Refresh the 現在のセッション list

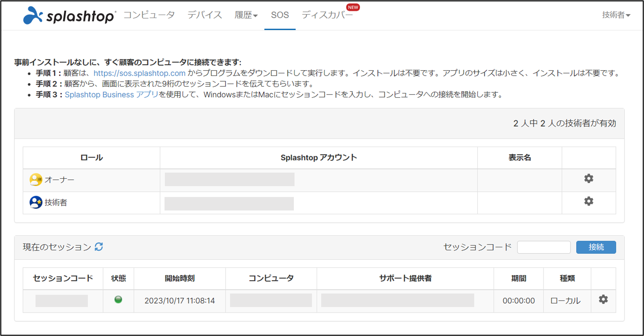click(x=99, y=247)
